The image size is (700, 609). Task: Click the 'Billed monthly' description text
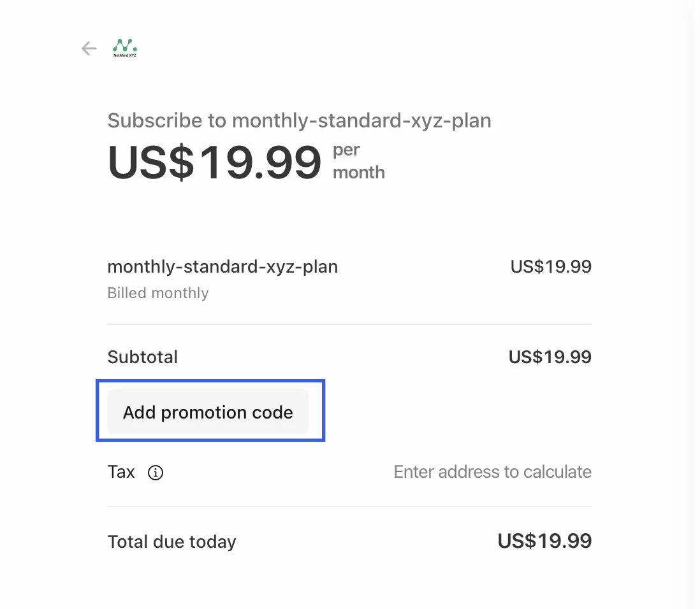pos(157,293)
